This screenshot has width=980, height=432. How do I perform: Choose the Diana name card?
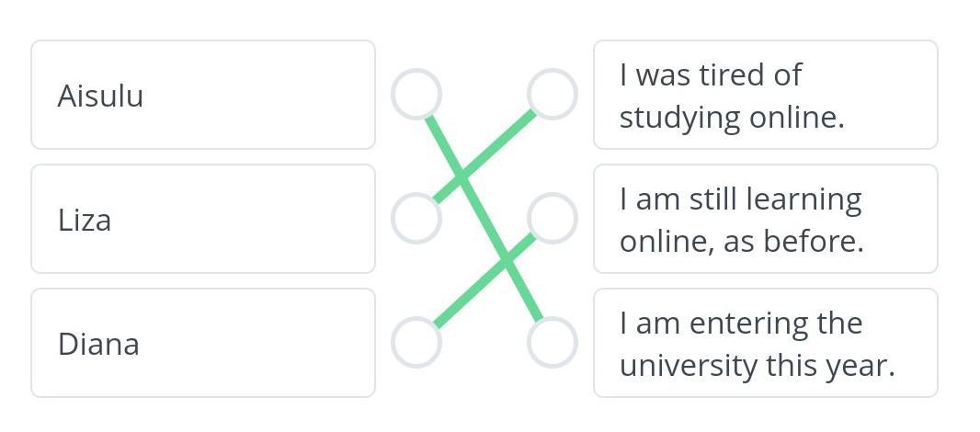(x=203, y=343)
